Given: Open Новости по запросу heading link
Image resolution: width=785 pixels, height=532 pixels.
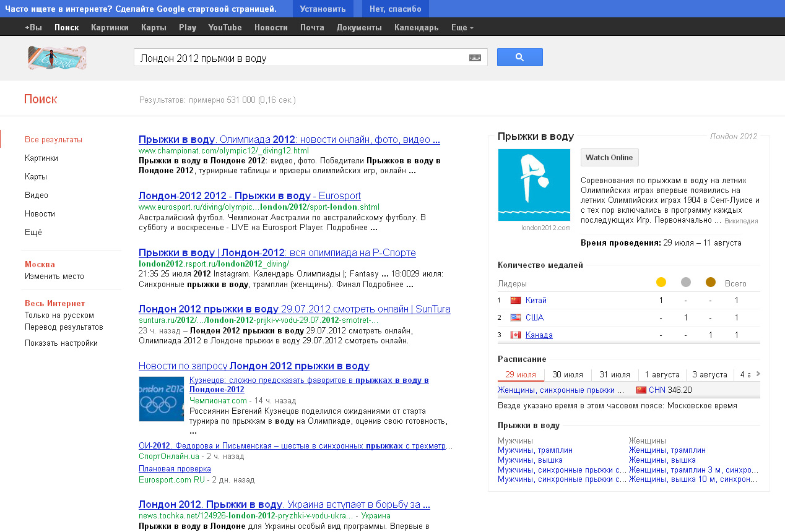Looking at the screenshot, I should point(254,366).
